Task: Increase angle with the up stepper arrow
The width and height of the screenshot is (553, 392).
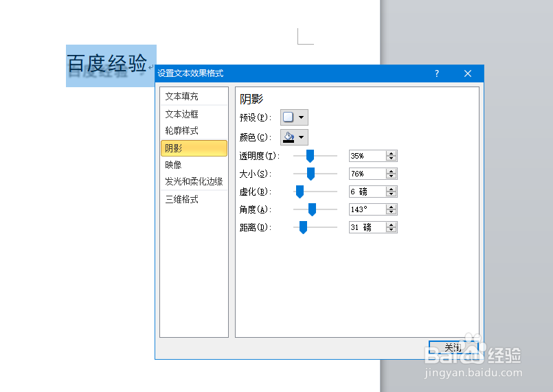Action: click(x=392, y=207)
